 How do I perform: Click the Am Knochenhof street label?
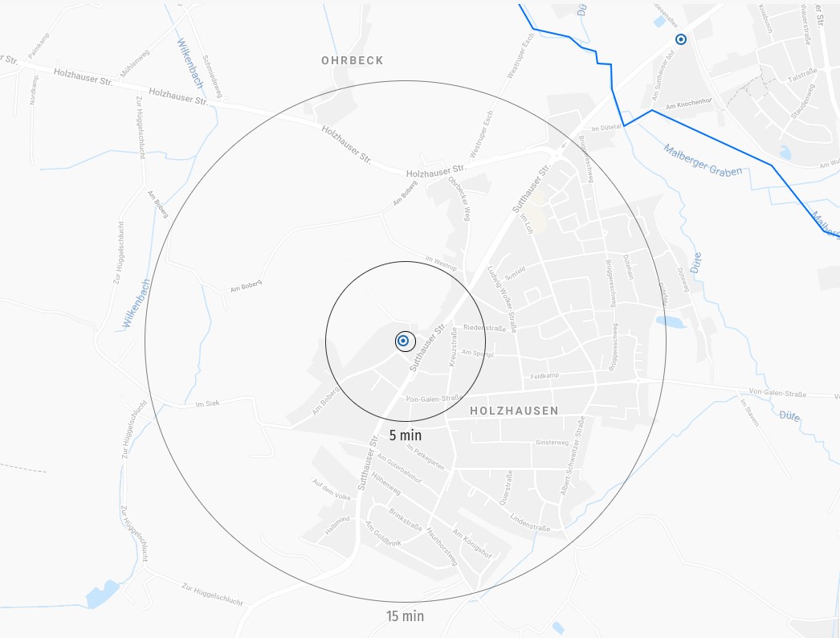[689, 104]
